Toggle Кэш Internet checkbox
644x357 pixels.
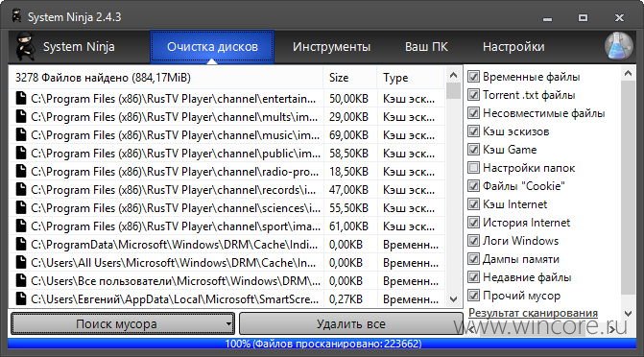tap(473, 204)
